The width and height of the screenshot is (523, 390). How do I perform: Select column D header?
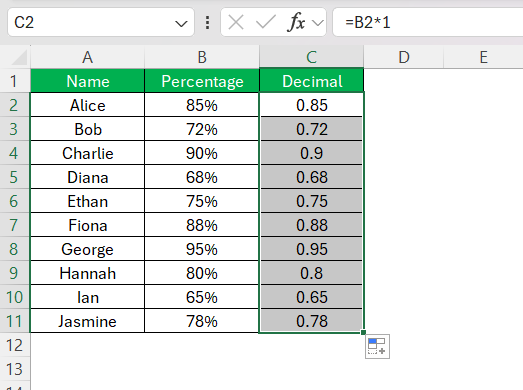pos(404,57)
